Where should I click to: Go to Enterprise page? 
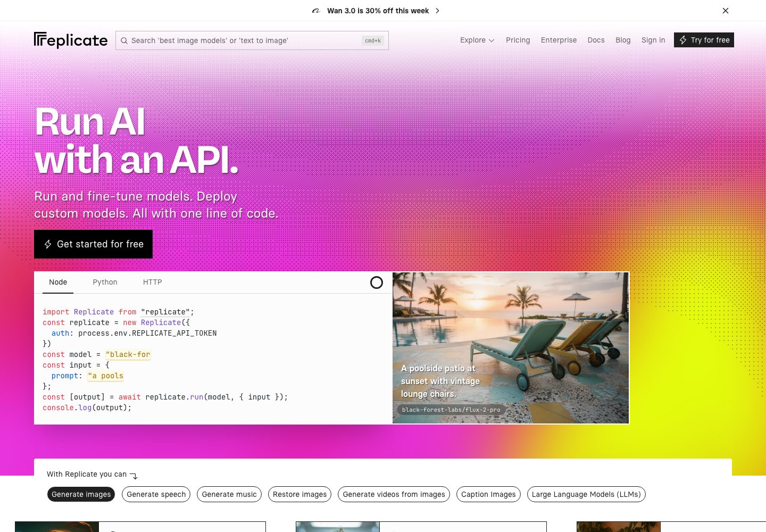click(559, 40)
